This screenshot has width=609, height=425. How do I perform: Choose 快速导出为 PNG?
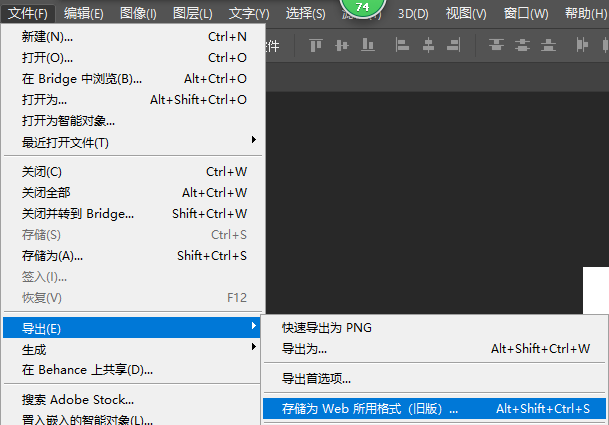pyautogui.click(x=434, y=328)
